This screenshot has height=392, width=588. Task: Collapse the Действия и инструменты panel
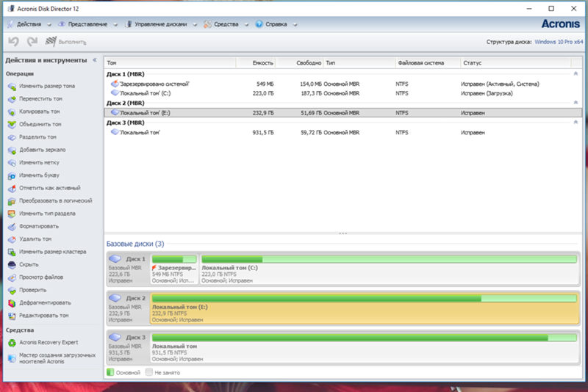pyautogui.click(x=95, y=60)
